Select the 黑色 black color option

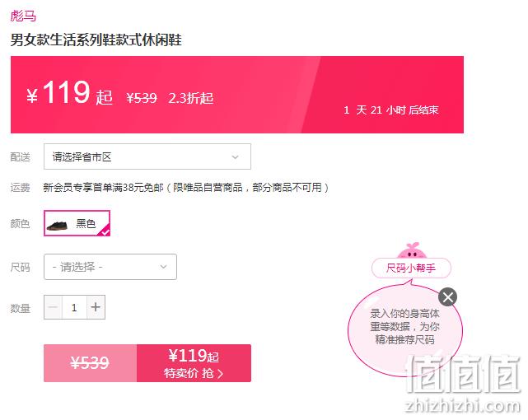tap(77, 223)
